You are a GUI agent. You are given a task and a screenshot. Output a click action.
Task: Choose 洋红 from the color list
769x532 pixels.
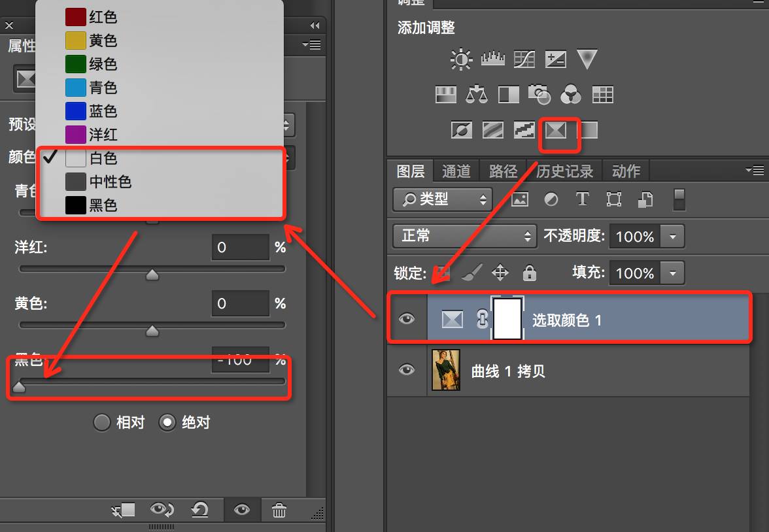160,135
